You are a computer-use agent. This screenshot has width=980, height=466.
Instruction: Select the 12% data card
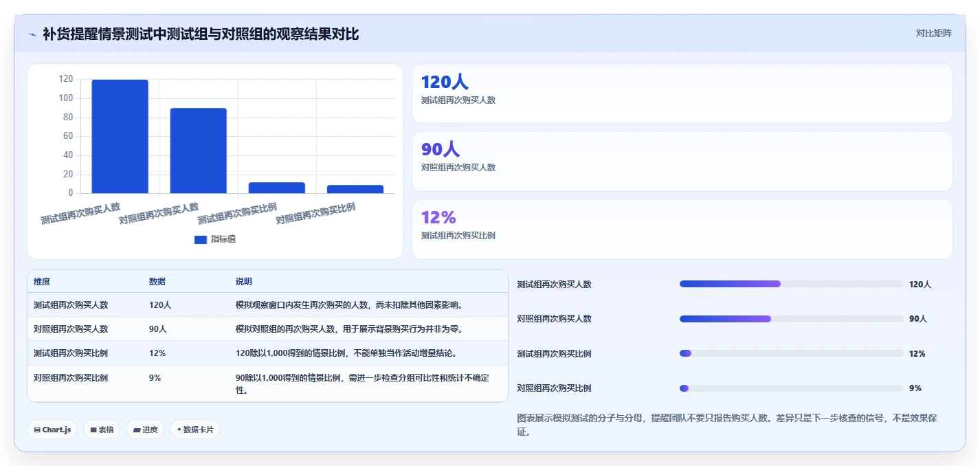[x=682, y=229]
